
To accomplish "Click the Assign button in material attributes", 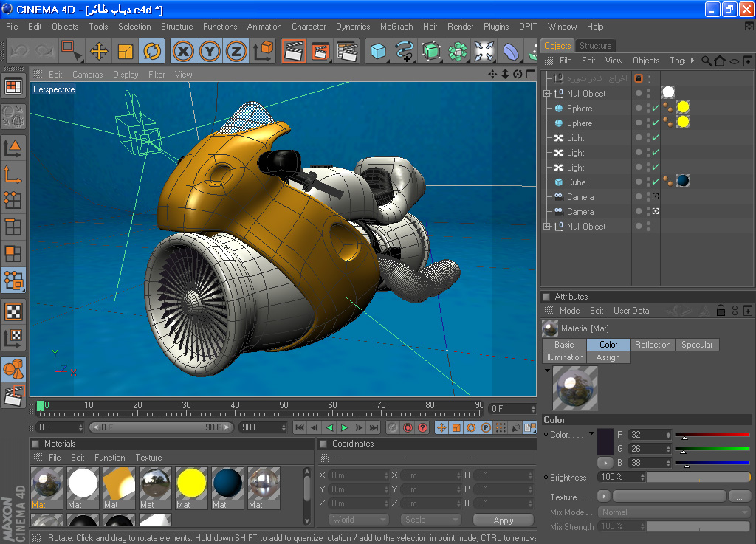I will click(608, 357).
